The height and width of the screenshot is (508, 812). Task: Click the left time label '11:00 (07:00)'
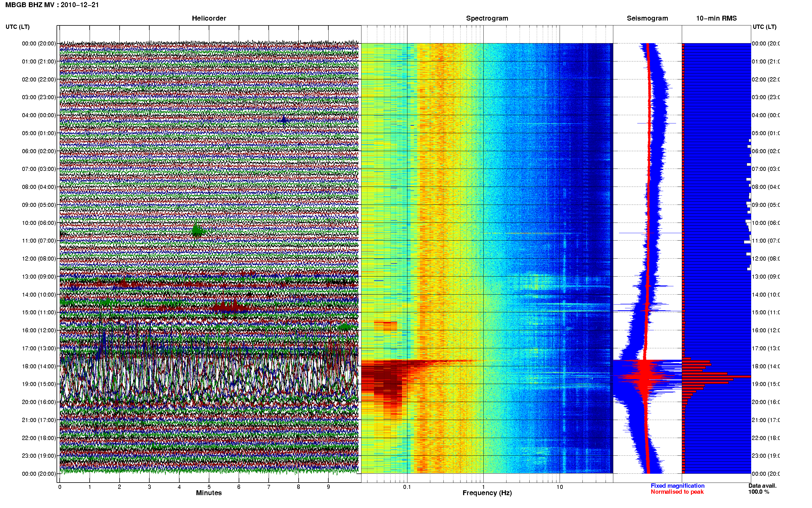[x=39, y=241]
